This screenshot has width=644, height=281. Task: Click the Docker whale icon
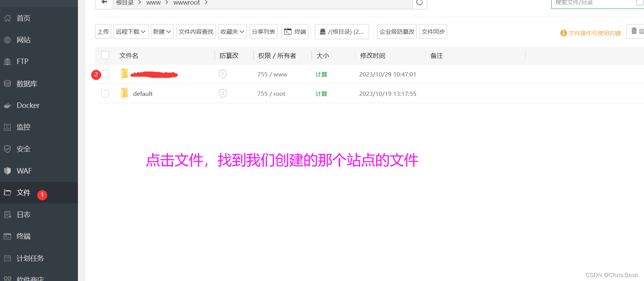7,106
